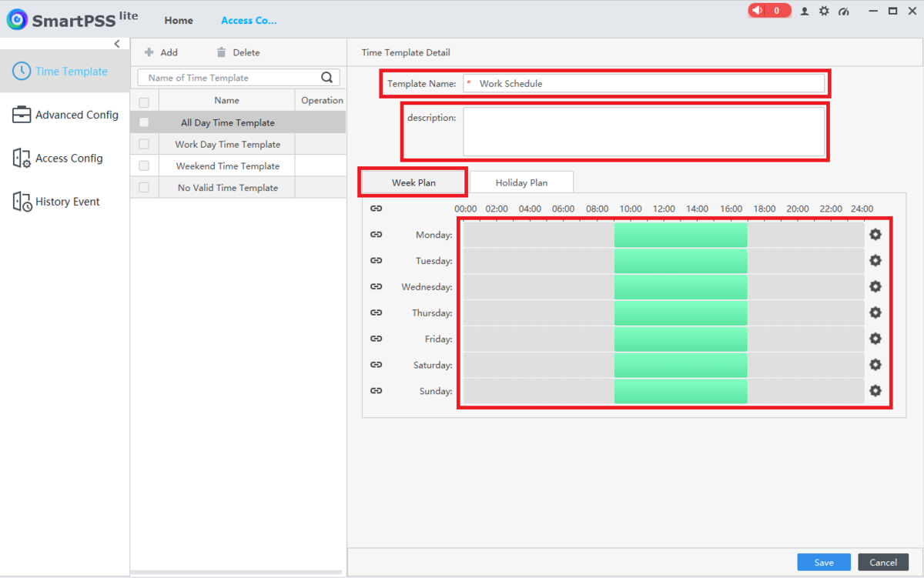924x578 pixels.
Task: Click Wednesday's green time period bar
Action: [x=681, y=287]
